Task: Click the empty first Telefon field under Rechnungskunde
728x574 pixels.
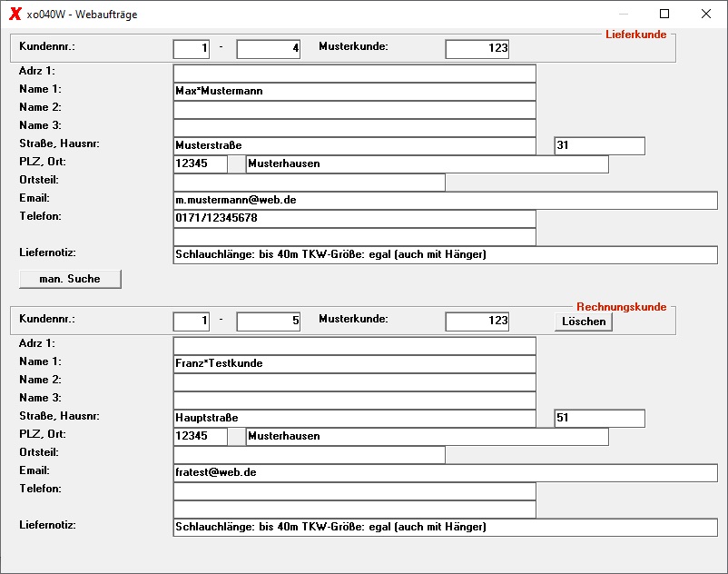Action: (355, 490)
